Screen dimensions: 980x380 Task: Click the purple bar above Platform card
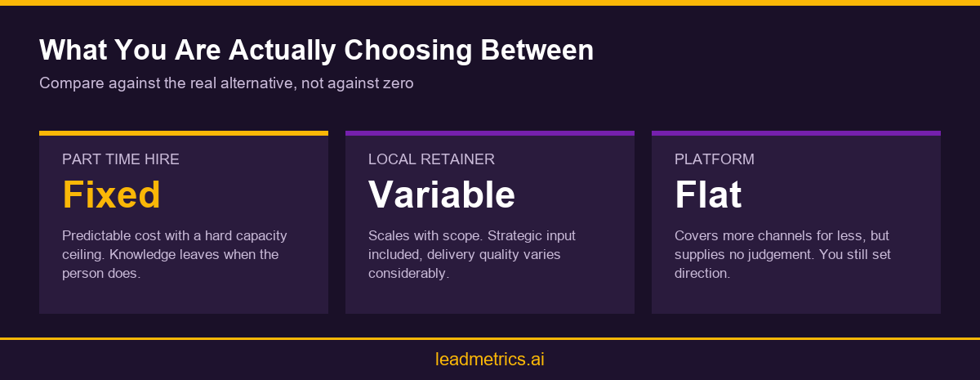tap(796, 133)
